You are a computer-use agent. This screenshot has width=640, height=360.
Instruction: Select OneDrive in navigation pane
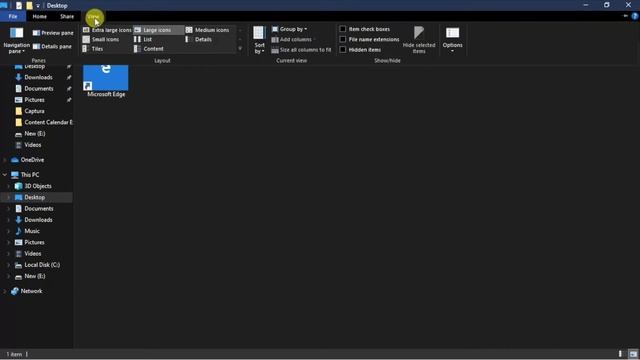(32, 160)
